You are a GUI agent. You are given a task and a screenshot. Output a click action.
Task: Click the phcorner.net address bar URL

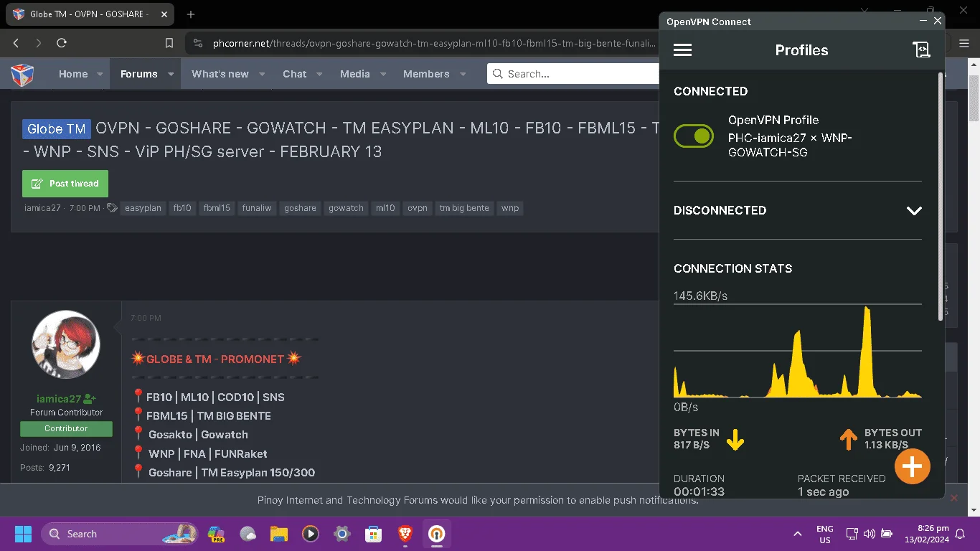coord(434,43)
